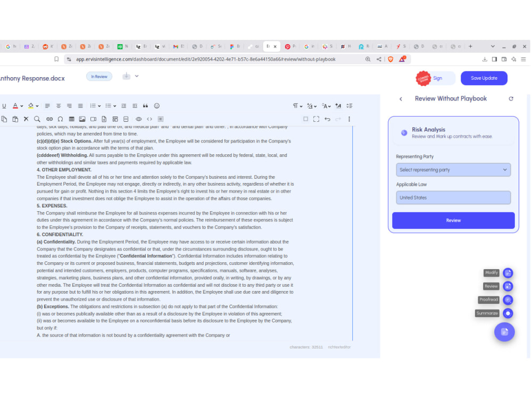Click the Proofread floating action
The width and height of the screenshot is (532, 399).
(x=508, y=300)
